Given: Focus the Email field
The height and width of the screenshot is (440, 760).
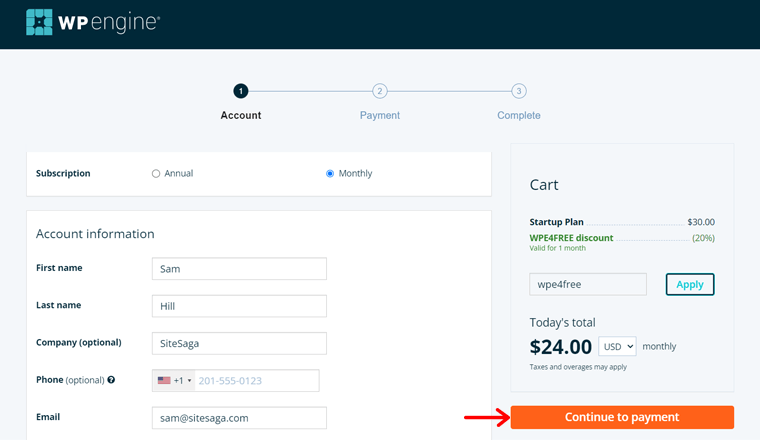Looking at the screenshot, I should (x=239, y=418).
